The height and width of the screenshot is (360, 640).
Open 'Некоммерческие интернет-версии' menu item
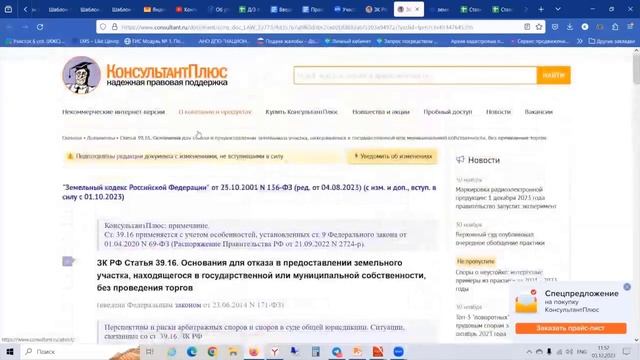click(x=113, y=112)
